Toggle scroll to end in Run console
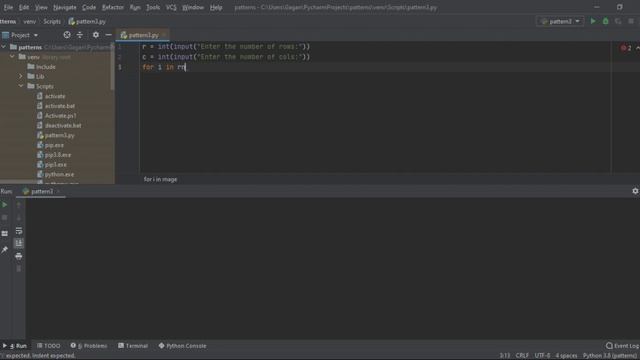This screenshot has height=360, width=640. (x=19, y=244)
